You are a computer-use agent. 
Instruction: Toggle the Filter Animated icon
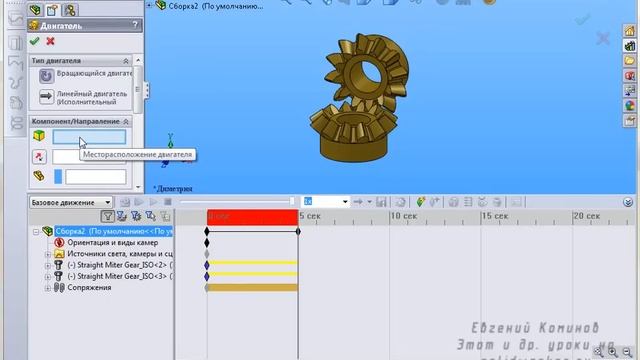122,216
